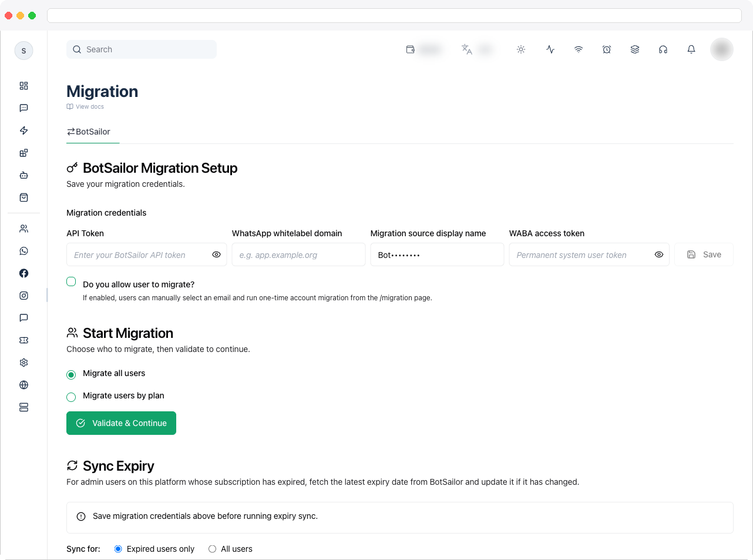Open the blurred user avatar menu
753x560 pixels.
click(722, 49)
